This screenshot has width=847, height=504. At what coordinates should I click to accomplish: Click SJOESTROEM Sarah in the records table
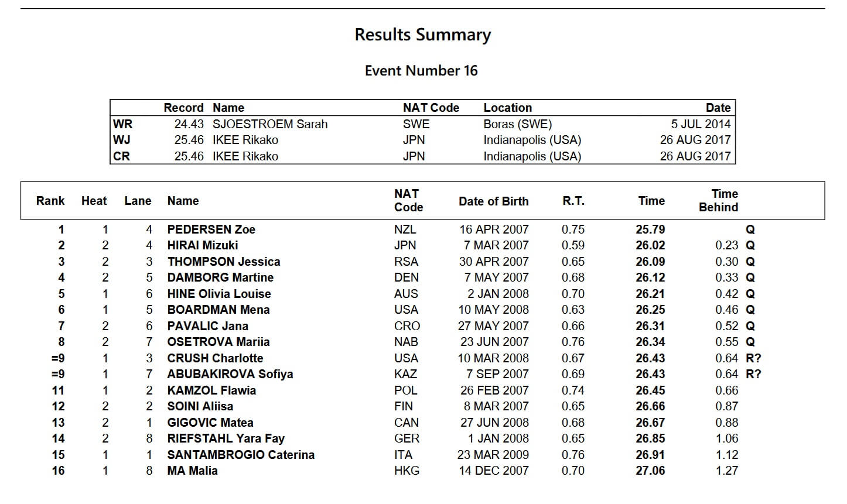pyautogui.click(x=270, y=124)
